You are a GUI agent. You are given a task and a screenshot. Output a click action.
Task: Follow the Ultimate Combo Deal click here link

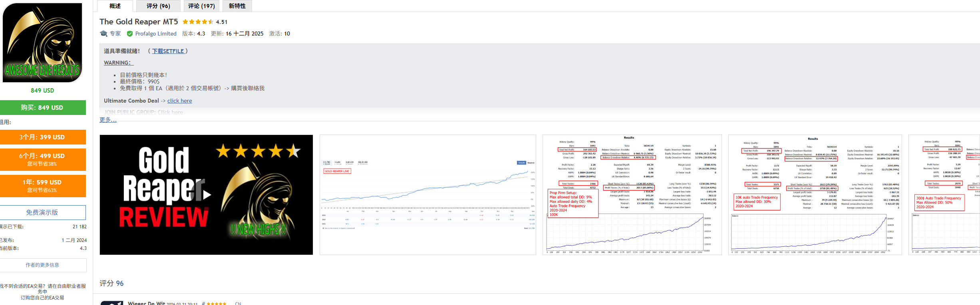[179, 101]
